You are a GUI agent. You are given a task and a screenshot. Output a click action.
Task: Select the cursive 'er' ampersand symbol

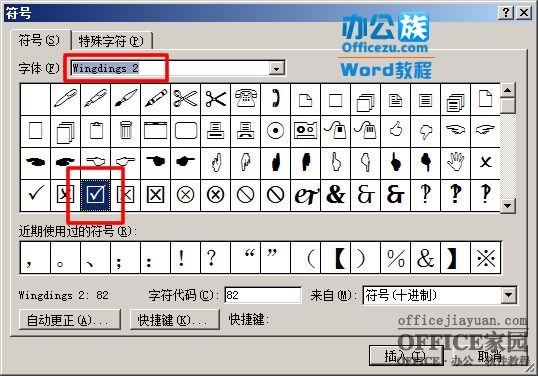tap(306, 195)
